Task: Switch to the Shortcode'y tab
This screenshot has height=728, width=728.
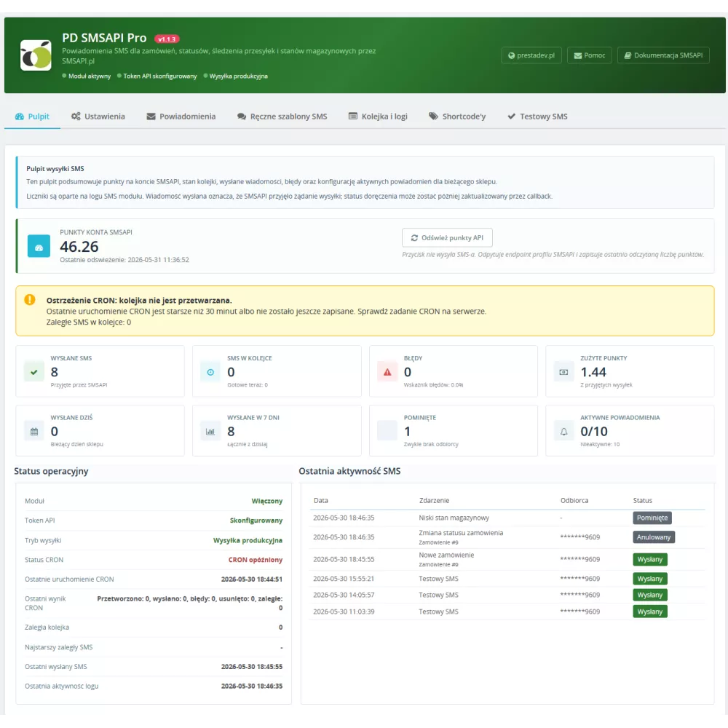Action: (x=457, y=116)
